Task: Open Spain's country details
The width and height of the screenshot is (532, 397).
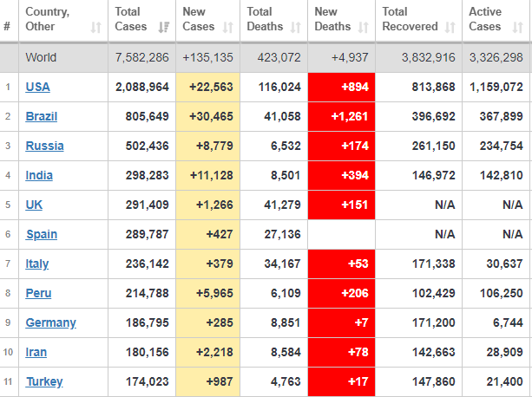Action: pos(42,235)
